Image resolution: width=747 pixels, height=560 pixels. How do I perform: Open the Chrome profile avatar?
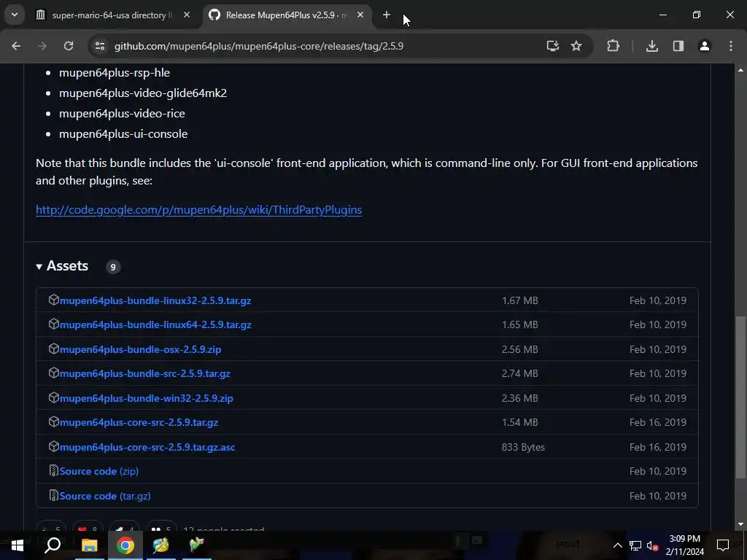tap(705, 46)
